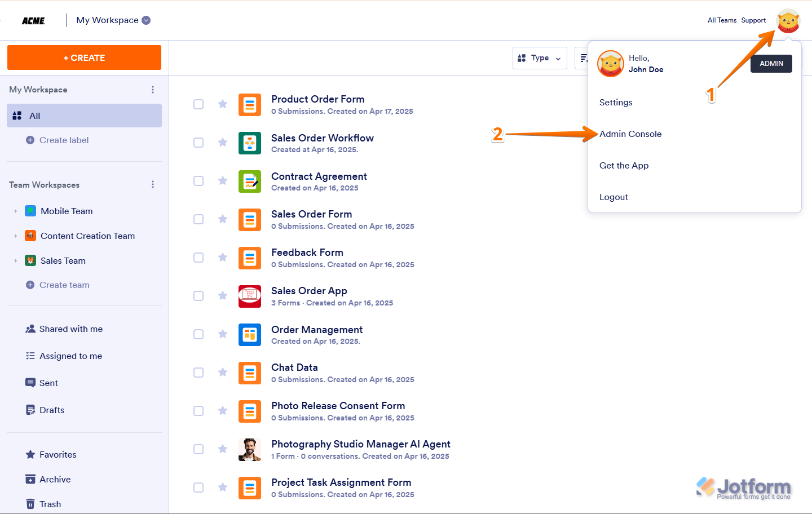Click the Sales Order App icon
Image resolution: width=812 pixels, height=514 pixels.
coord(250,296)
